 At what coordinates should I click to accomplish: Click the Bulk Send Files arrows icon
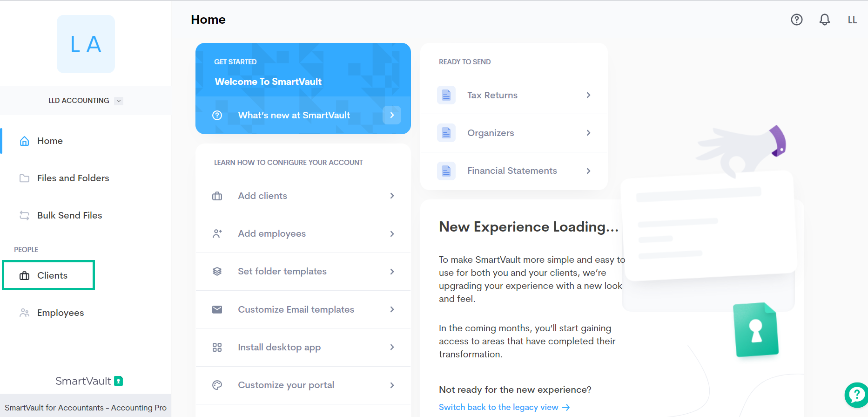pos(25,215)
